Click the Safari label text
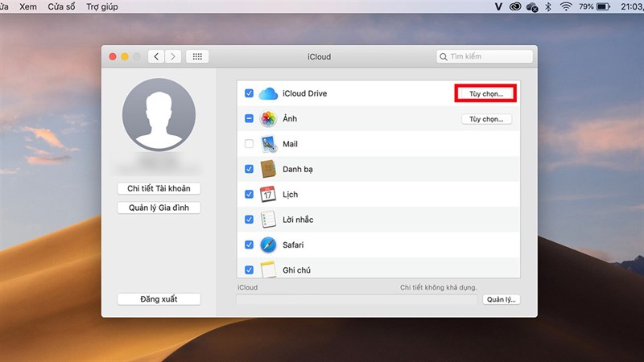Viewport: 644px width, 362px height. pyautogui.click(x=293, y=245)
